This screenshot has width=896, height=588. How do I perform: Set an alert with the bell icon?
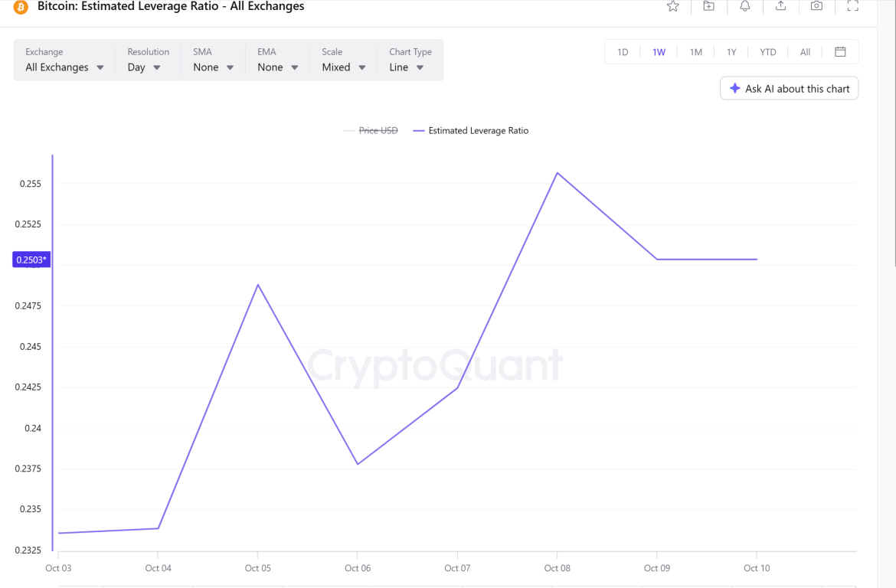[744, 6]
